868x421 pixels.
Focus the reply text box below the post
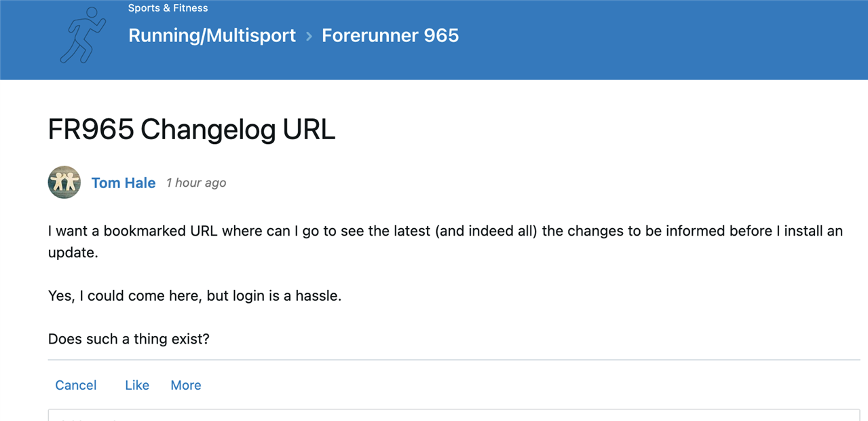click(453, 415)
